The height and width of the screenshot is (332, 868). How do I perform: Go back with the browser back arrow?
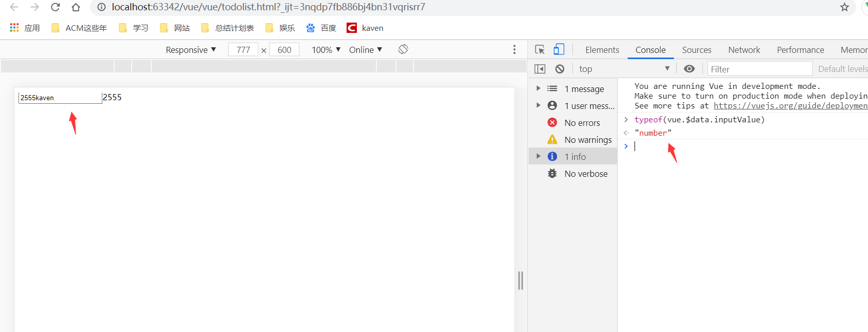pos(14,7)
